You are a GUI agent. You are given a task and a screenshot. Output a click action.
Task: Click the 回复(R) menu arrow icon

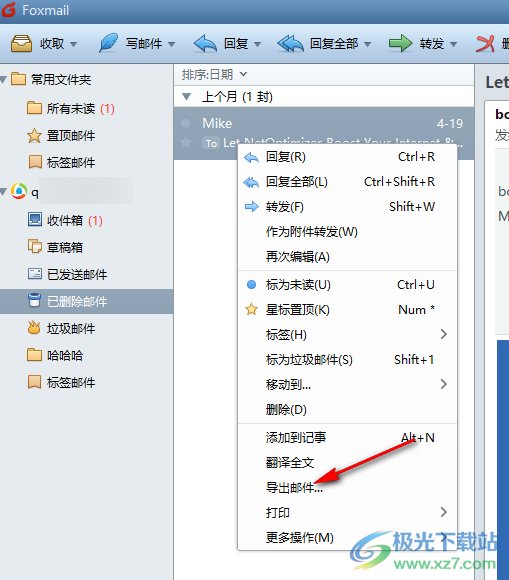(252, 158)
